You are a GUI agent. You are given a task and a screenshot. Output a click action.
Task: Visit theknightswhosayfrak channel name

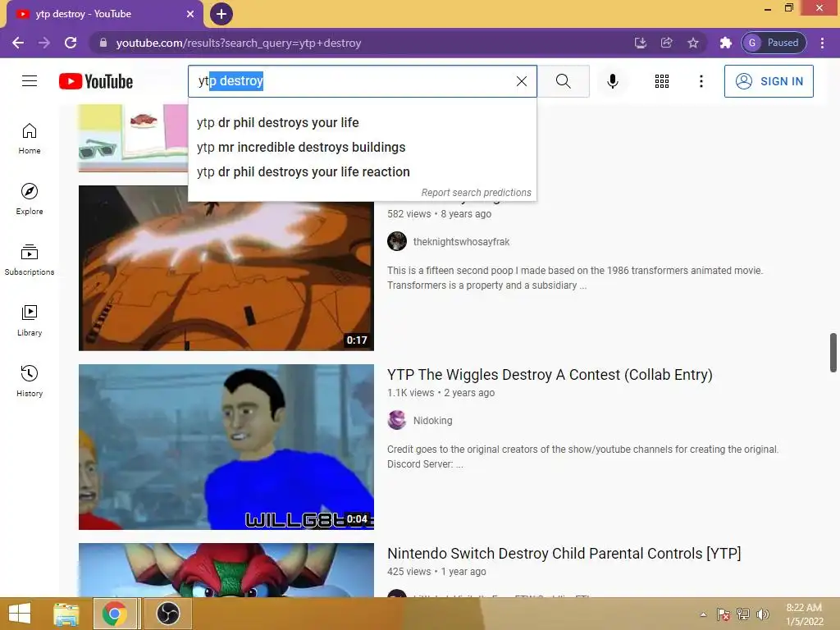tap(461, 242)
